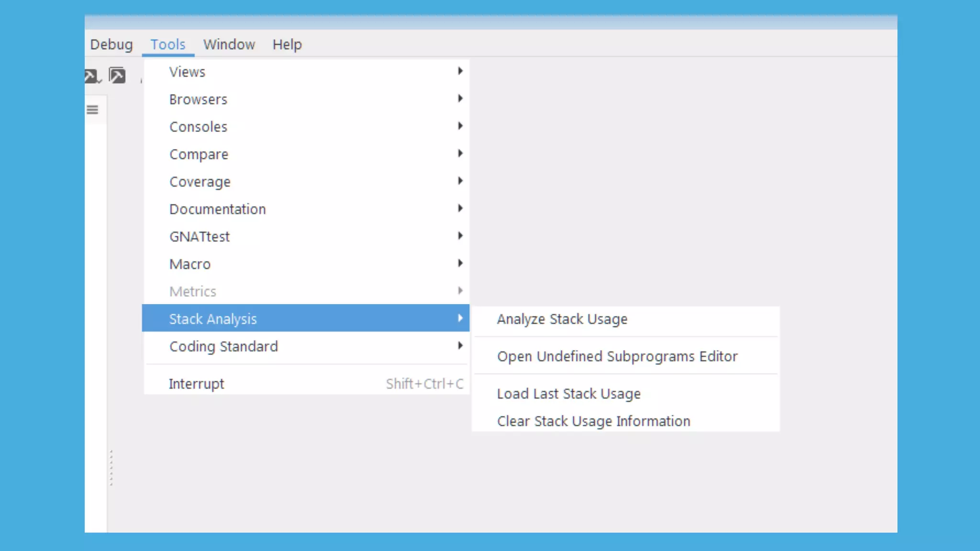Open the hamburger panel menu icon

pyautogui.click(x=92, y=110)
